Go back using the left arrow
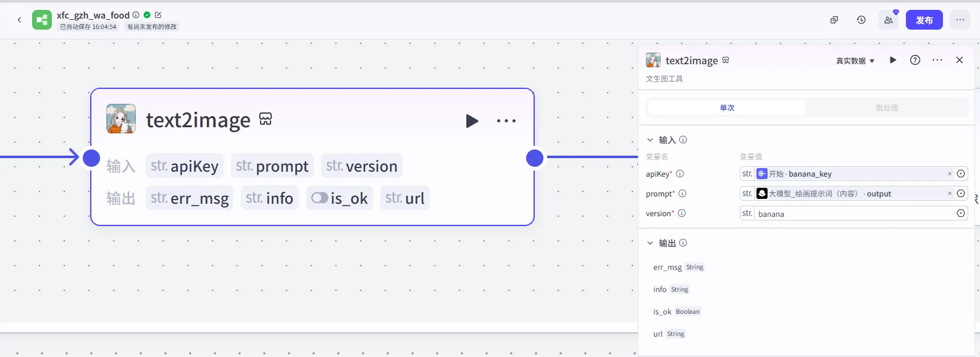 tap(19, 20)
